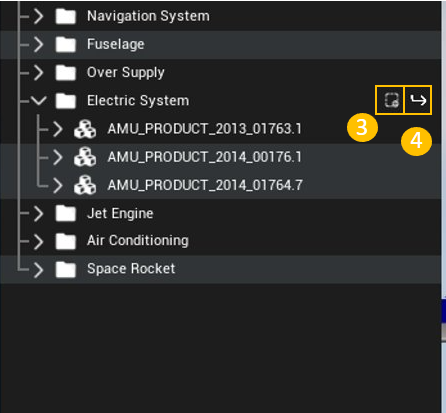Expand the Air Conditioning folder
This screenshot has height=413, width=446.
38,241
